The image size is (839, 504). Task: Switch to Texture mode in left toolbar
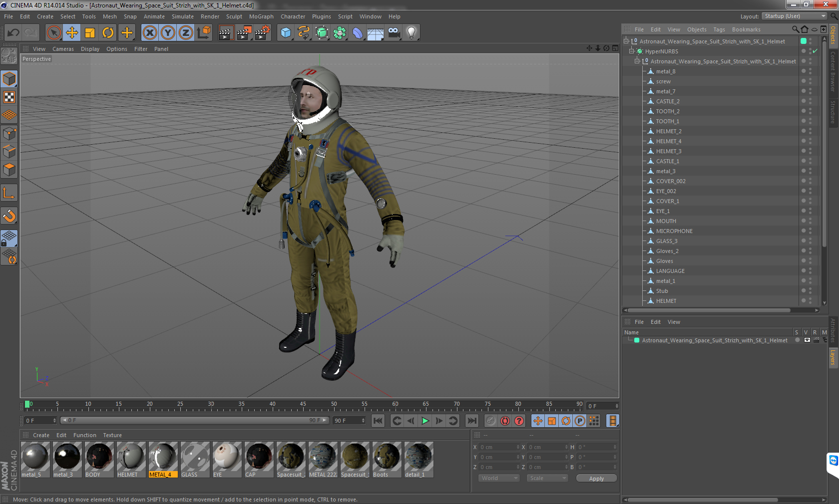point(9,97)
